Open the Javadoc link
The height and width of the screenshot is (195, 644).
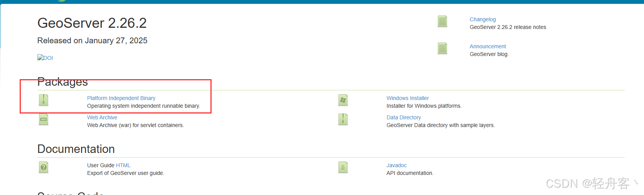pos(397,165)
